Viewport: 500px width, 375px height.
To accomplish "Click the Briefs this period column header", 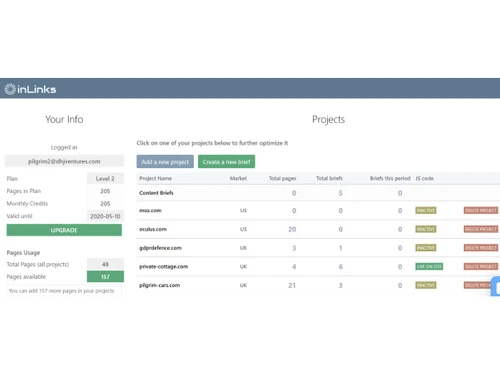I will 390,178.
